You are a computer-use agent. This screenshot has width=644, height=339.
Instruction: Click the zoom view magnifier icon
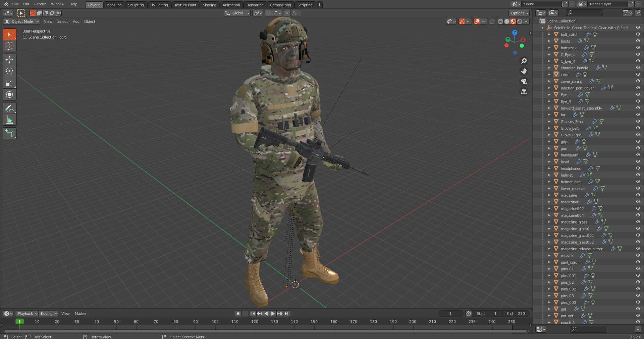[524, 61]
